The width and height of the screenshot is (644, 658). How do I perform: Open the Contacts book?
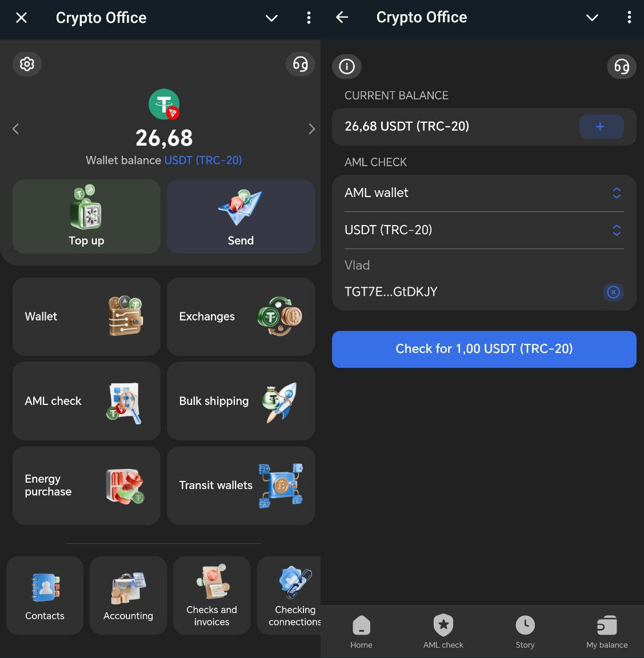[45, 595]
